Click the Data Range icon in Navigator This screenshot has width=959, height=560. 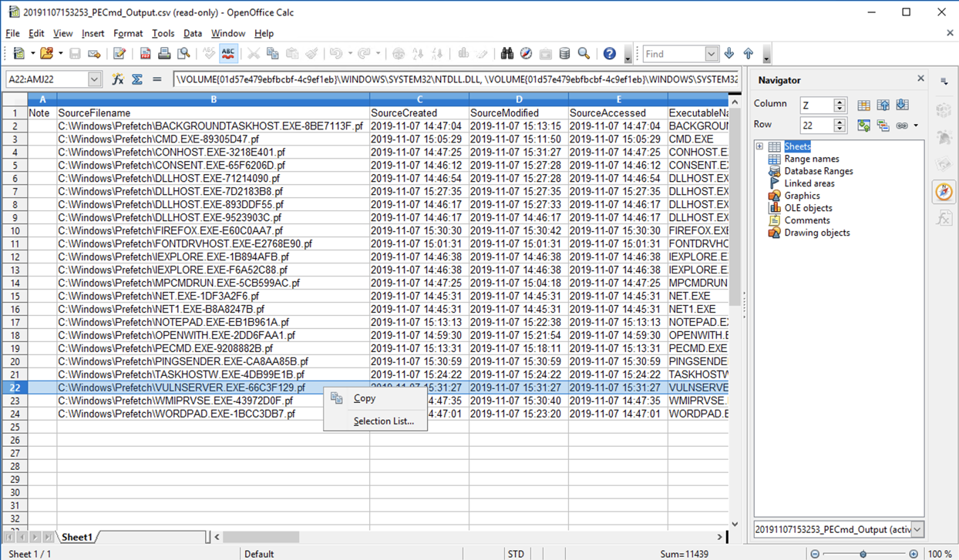click(x=863, y=105)
